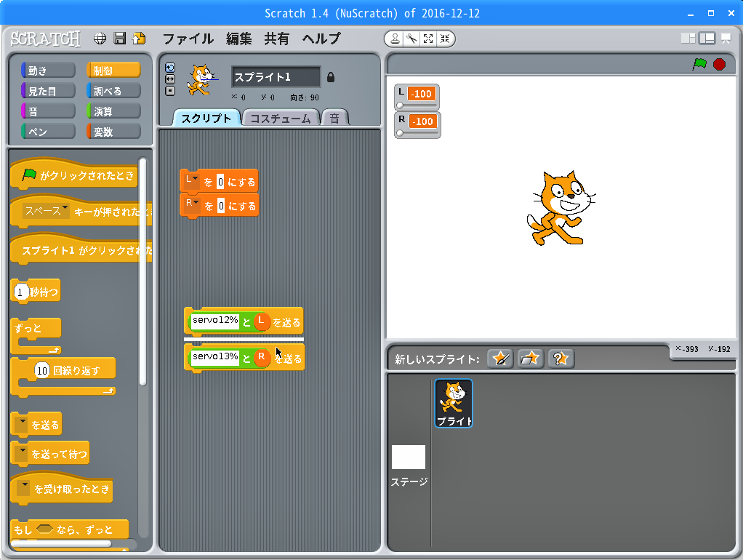The width and height of the screenshot is (743, 560).
Task: Select the grow sprite tool
Action: click(428, 39)
